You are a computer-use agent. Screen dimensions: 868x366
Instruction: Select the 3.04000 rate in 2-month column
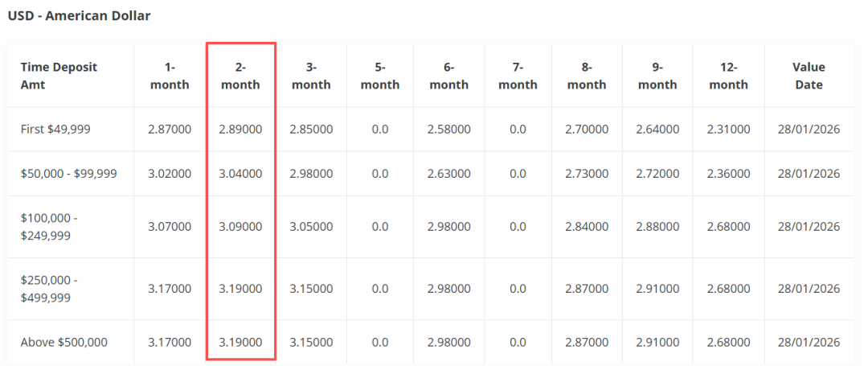pos(240,173)
